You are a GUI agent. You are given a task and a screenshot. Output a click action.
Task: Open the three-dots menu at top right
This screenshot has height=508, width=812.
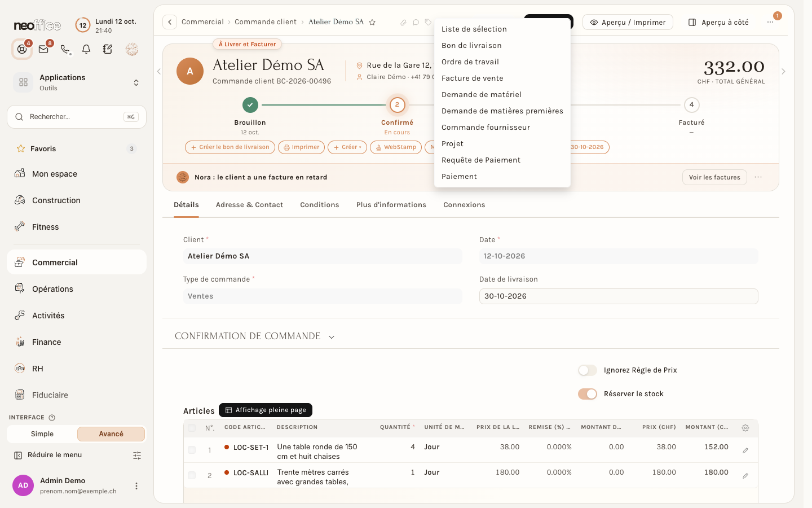pos(770,22)
